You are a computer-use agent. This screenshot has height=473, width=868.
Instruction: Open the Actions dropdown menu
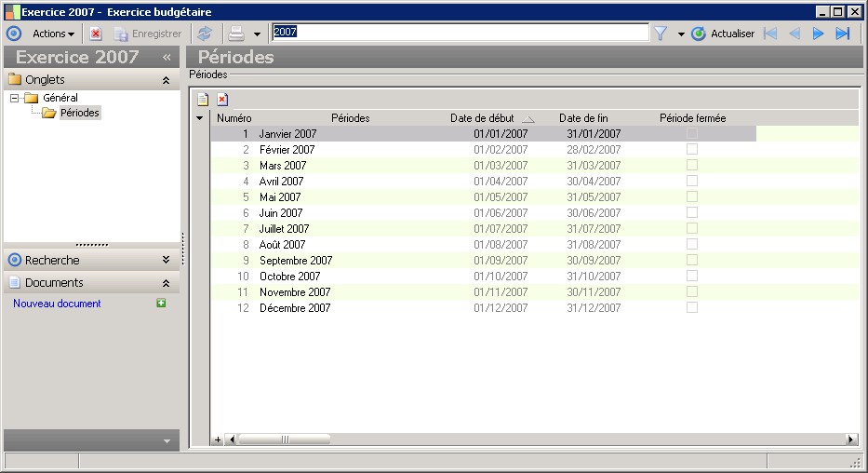[54, 34]
